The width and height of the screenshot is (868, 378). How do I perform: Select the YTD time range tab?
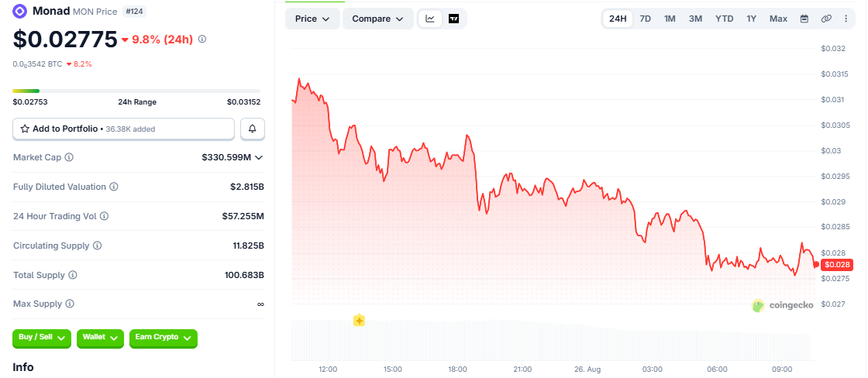(x=724, y=19)
